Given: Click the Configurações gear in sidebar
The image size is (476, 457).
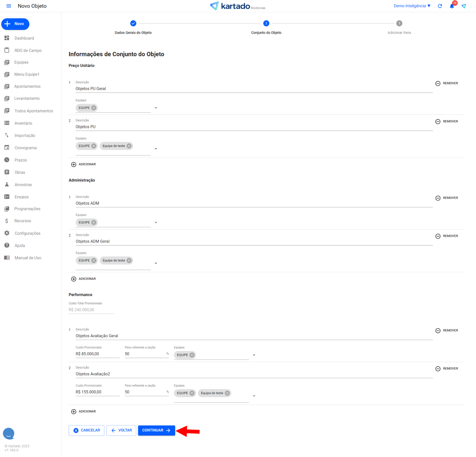Looking at the screenshot, I should click(x=7, y=233).
